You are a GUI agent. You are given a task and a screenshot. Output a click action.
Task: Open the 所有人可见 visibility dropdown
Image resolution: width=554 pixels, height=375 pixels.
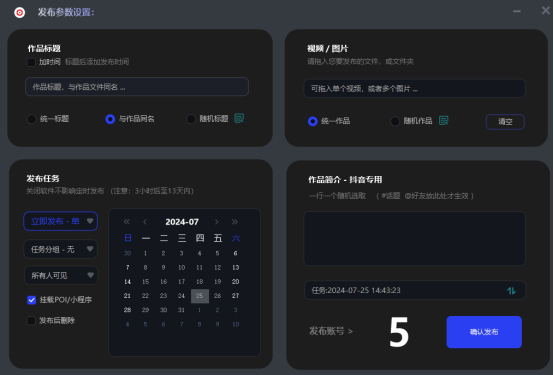point(60,275)
